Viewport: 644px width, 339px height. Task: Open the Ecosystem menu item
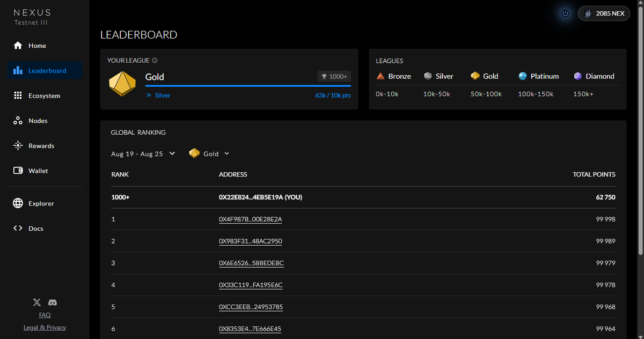click(x=45, y=95)
